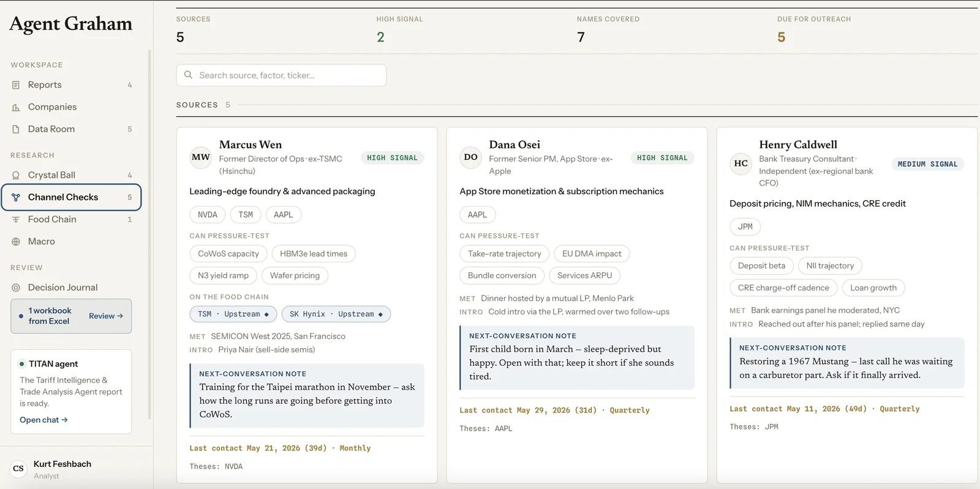Click "Theses: JPM" text

(x=754, y=427)
